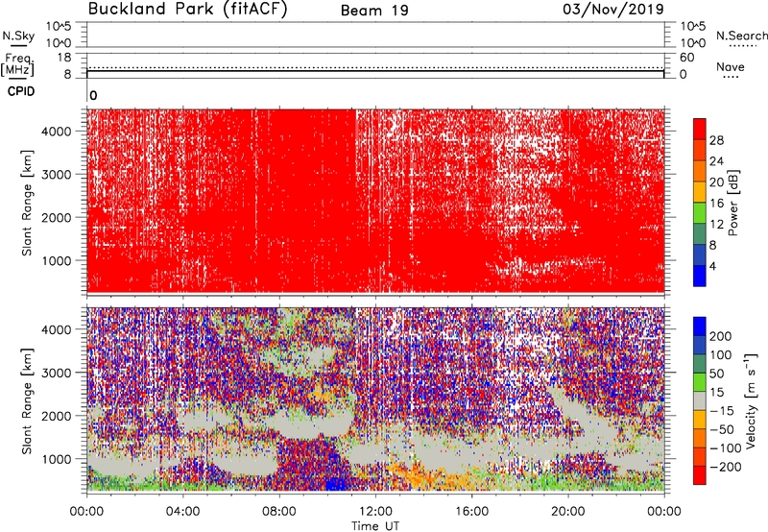Click the date '03/Nov/2019'

coord(613,9)
